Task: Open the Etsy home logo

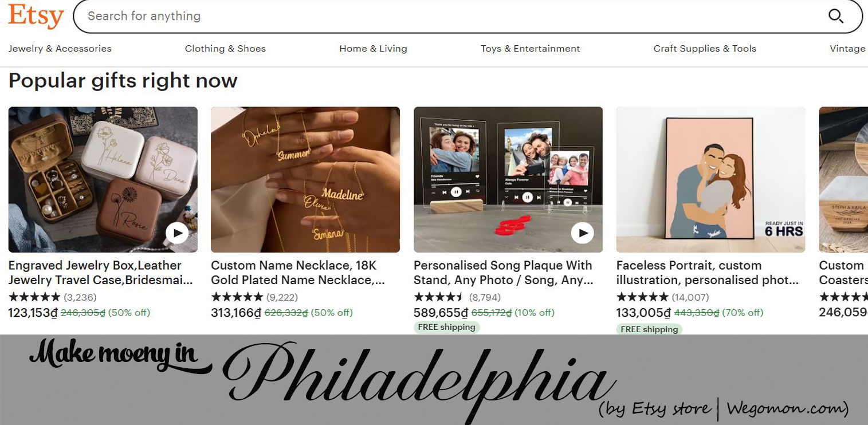Action: tap(36, 16)
